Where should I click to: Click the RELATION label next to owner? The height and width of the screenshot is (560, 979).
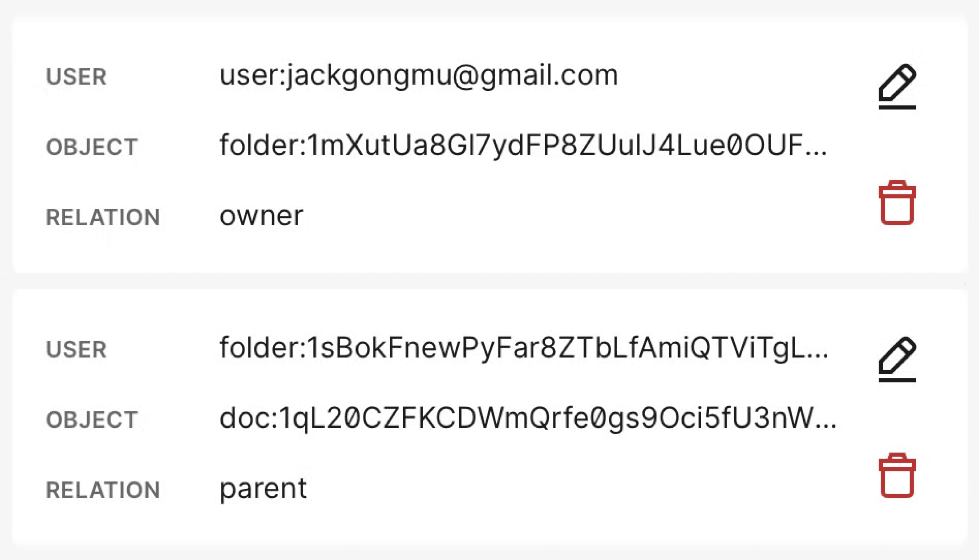click(103, 217)
